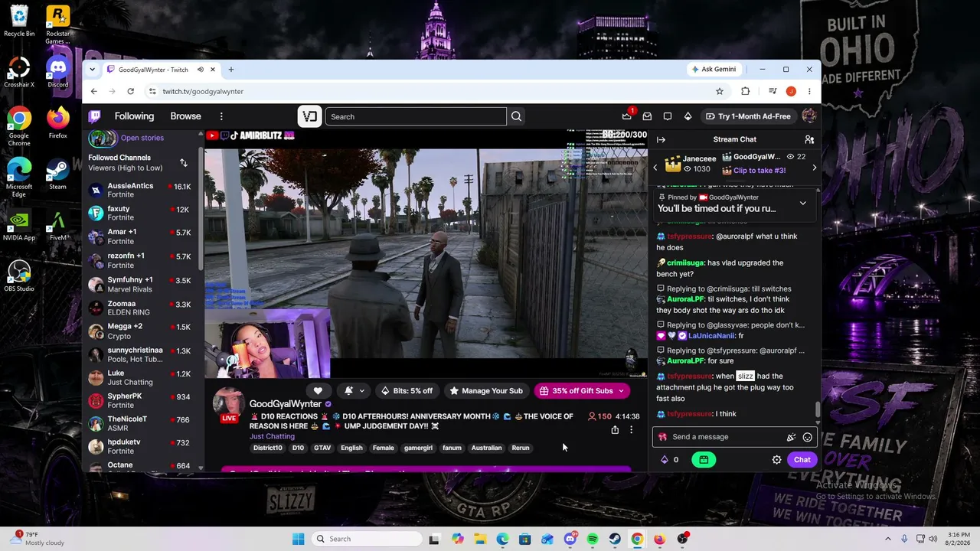Click the Ask Gemini button
Image resolution: width=980 pixels, height=551 pixels.
714,70
